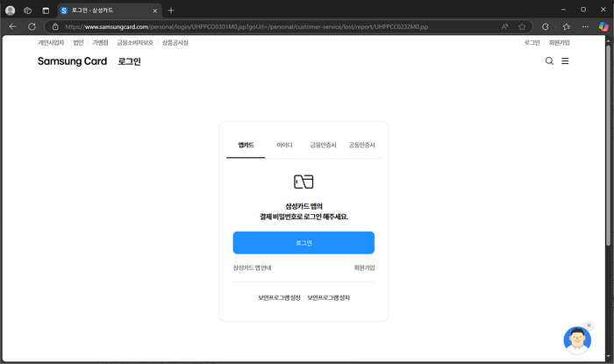Screen dimensions: 614x364
Task: Dismiss the chatbot with its X button
Action: 589,325
